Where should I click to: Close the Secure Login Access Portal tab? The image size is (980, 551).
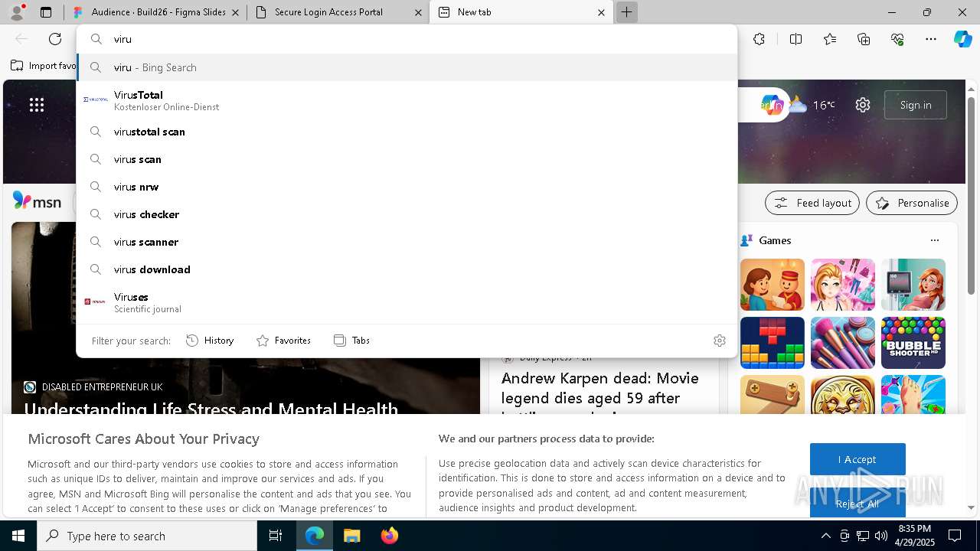pos(418,12)
